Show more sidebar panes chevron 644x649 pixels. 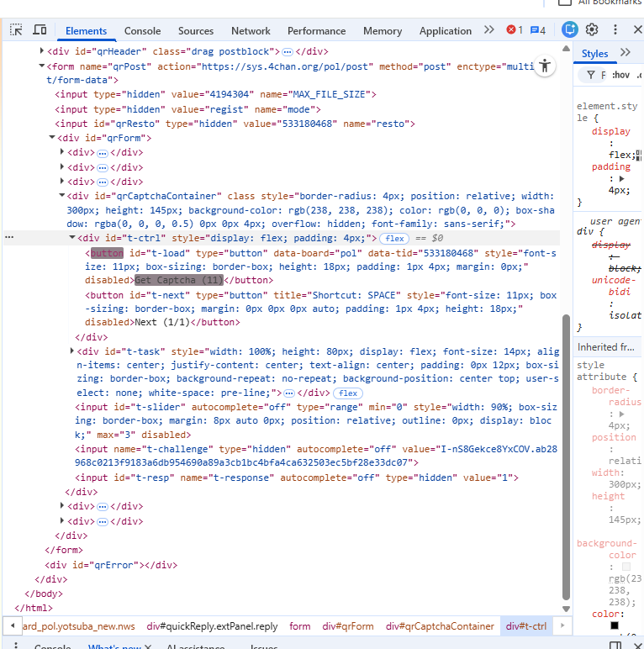pos(626,52)
